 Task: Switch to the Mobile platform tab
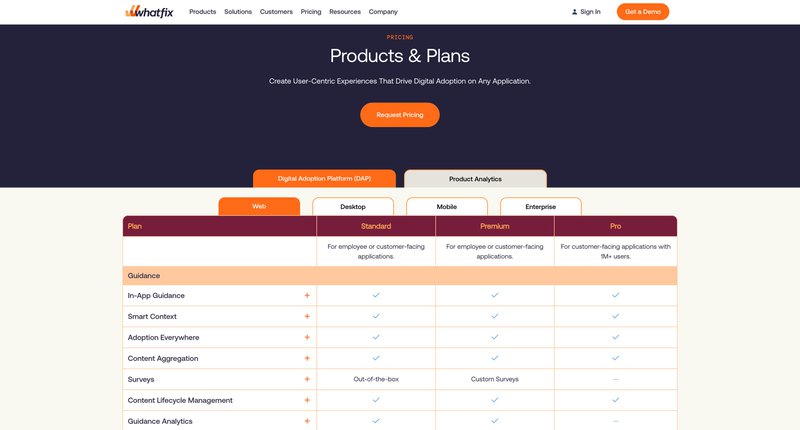[x=447, y=207]
